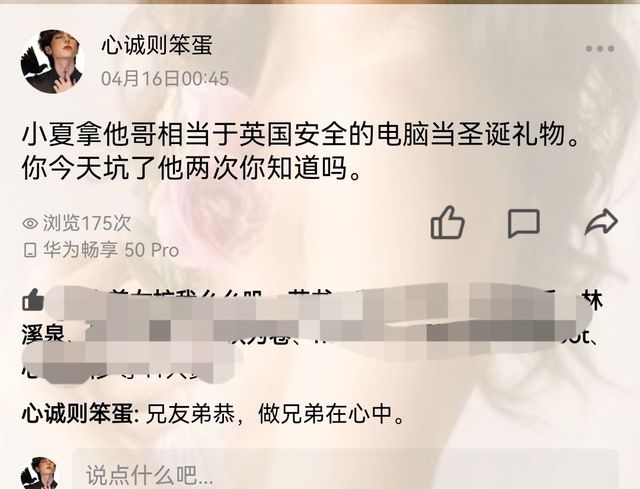Tap the 说点什么吧 comment input field
This screenshot has width=640, height=489.
tap(346, 471)
